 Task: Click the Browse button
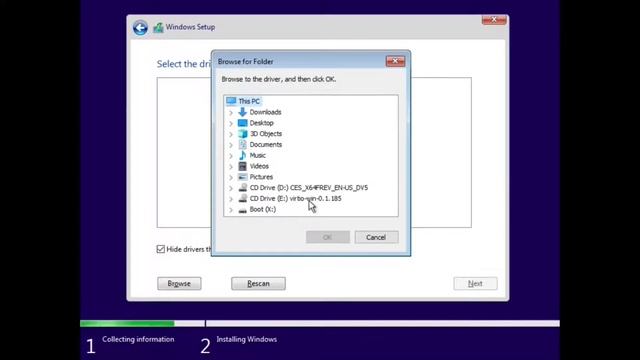coord(179,283)
